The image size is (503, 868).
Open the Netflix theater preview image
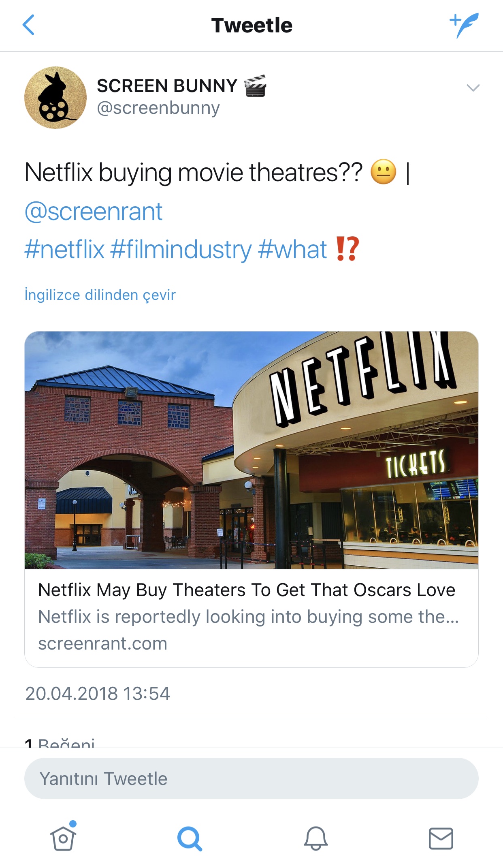pyautogui.click(x=251, y=450)
